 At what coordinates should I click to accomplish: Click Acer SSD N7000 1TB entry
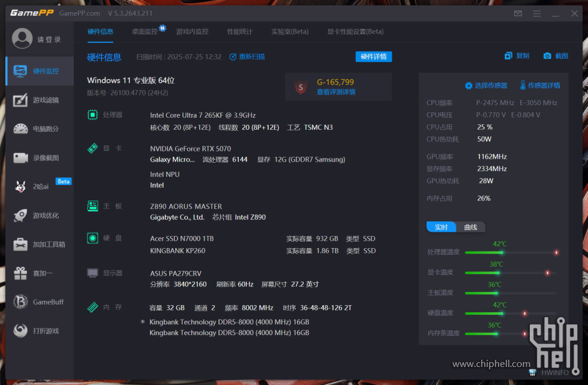[x=182, y=238]
